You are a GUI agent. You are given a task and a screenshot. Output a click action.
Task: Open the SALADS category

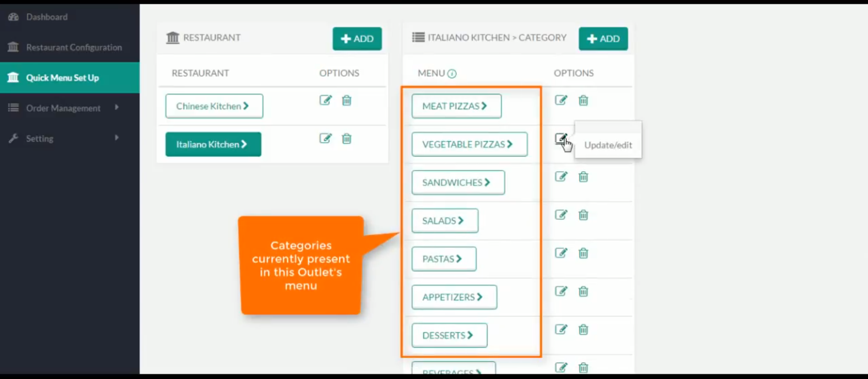[x=445, y=220]
